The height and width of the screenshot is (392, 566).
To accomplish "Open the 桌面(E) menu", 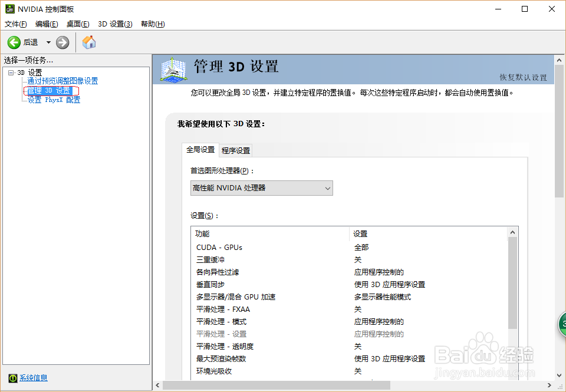I will (78, 24).
